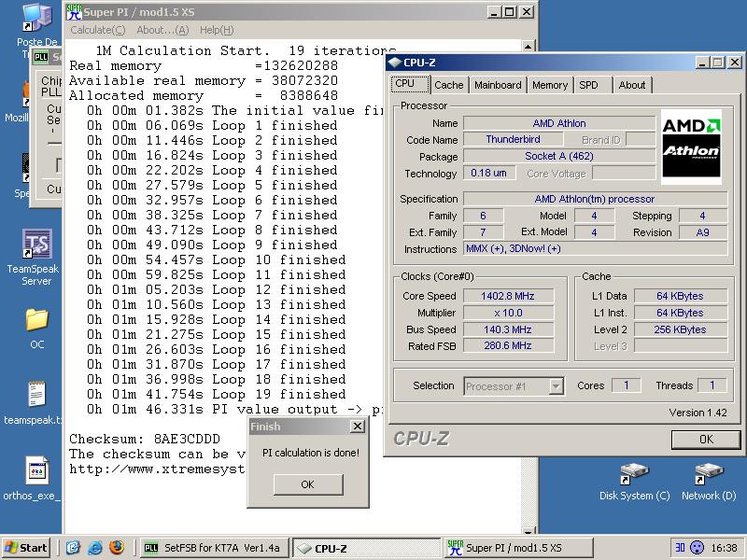The height and width of the screenshot is (560, 747).
Task: Switch to the Cache tab
Action: point(449,85)
